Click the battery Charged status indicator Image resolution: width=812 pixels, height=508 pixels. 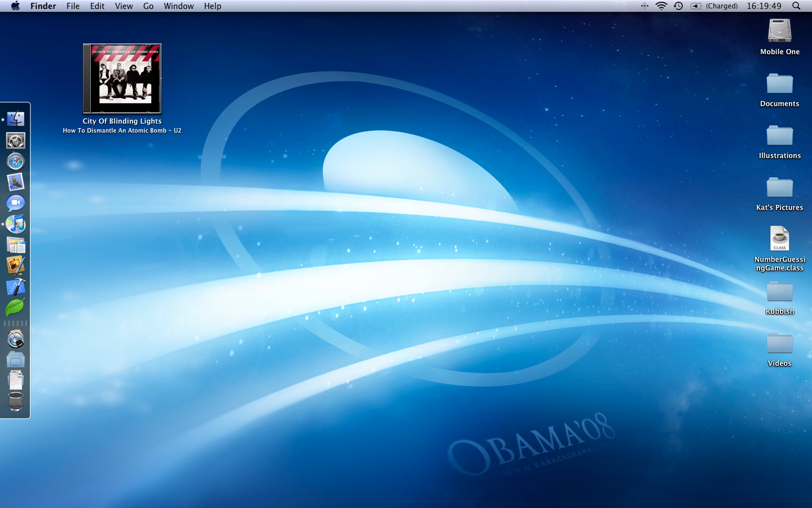coord(714,6)
